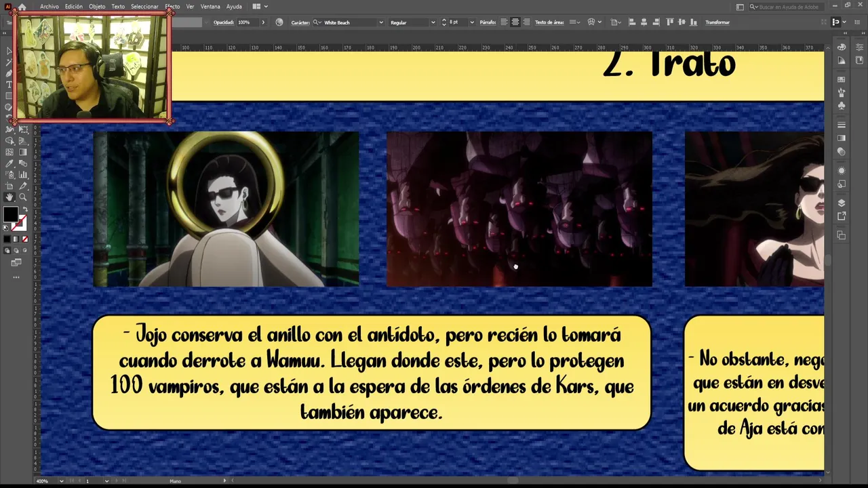This screenshot has height=488, width=868.
Task: Open the Asset Export panel
Action: (842, 216)
